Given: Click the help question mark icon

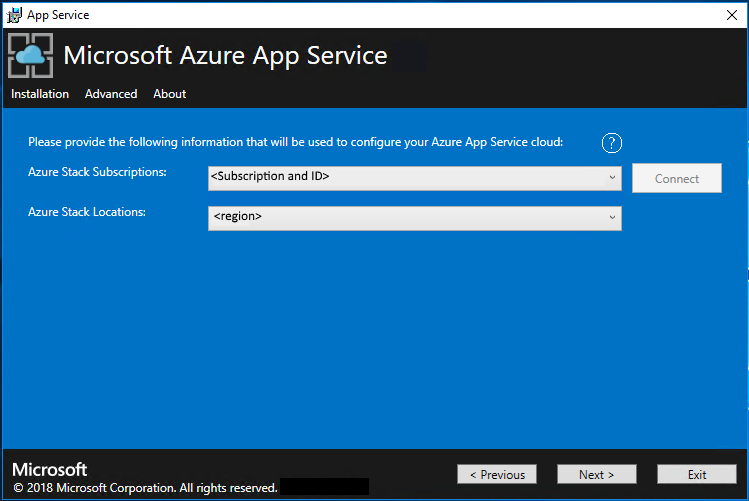Looking at the screenshot, I should (611, 143).
